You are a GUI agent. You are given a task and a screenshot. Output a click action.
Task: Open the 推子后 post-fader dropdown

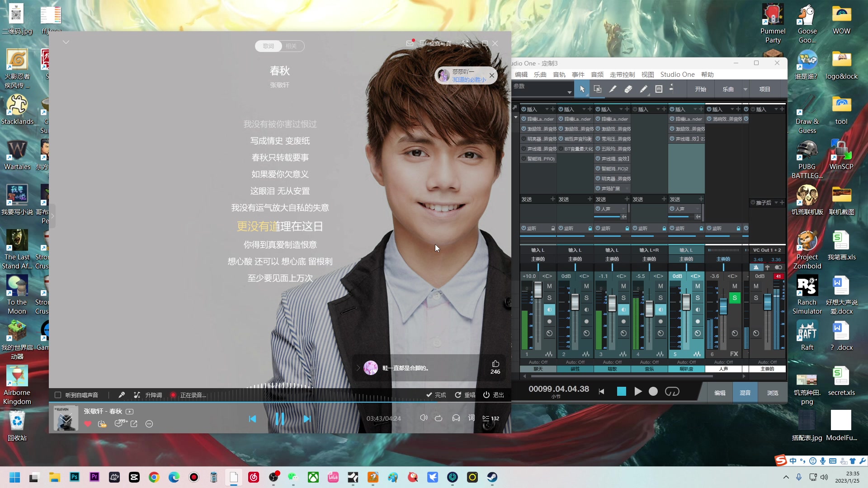[x=776, y=202]
